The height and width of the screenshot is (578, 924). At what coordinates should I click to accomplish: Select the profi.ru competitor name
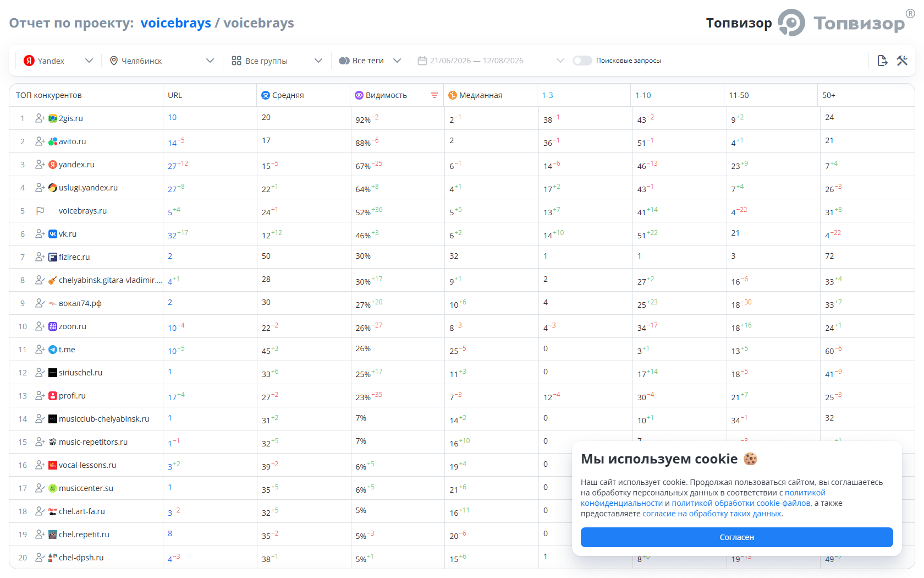point(72,396)
